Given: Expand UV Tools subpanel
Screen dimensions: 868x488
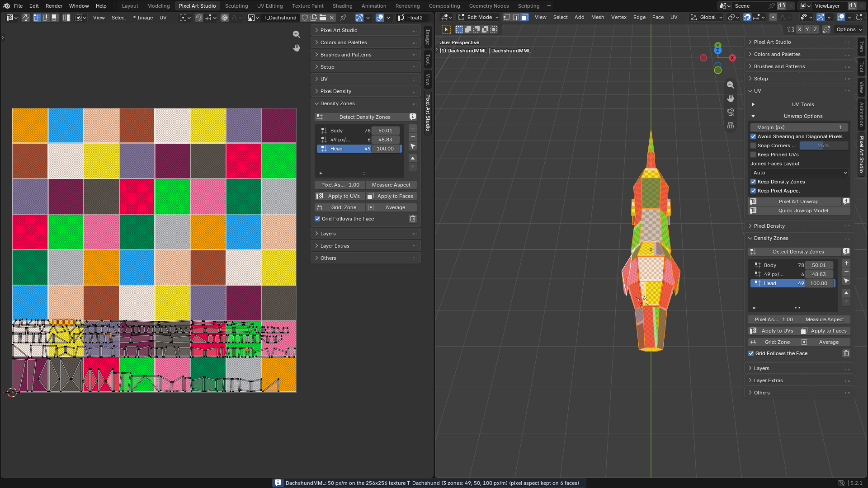Looking at the screenshot, I should click(799, 104).
